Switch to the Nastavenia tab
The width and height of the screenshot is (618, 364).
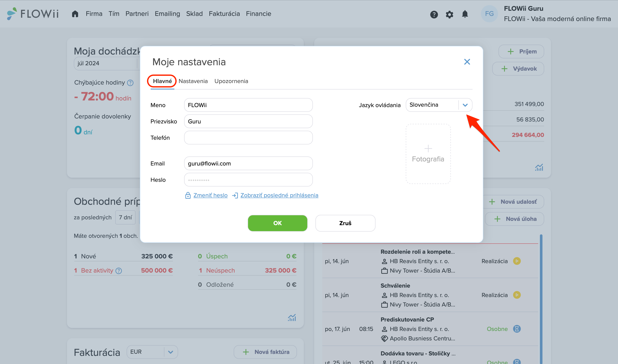(193, 81)
